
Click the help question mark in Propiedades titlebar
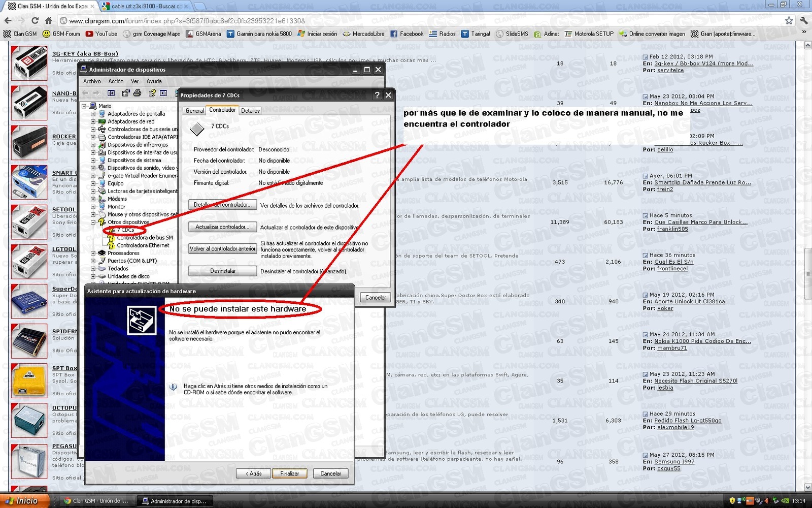[377, 95]
